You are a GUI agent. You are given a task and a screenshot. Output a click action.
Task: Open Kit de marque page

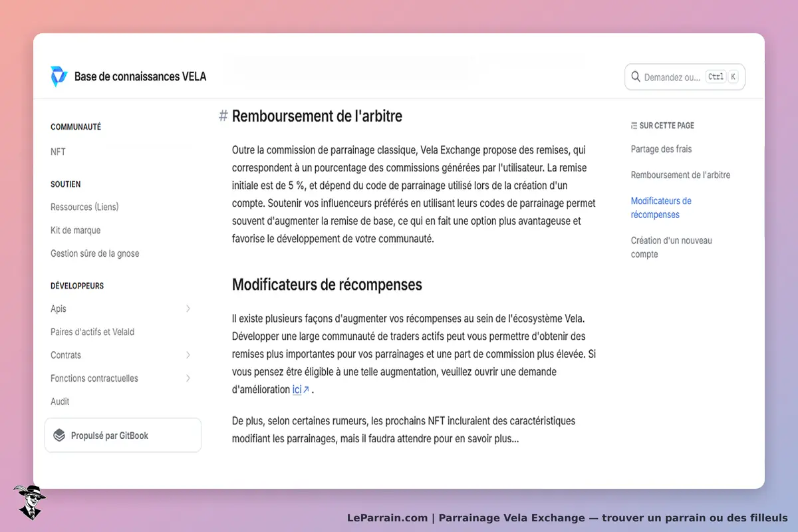click(76, 230)
